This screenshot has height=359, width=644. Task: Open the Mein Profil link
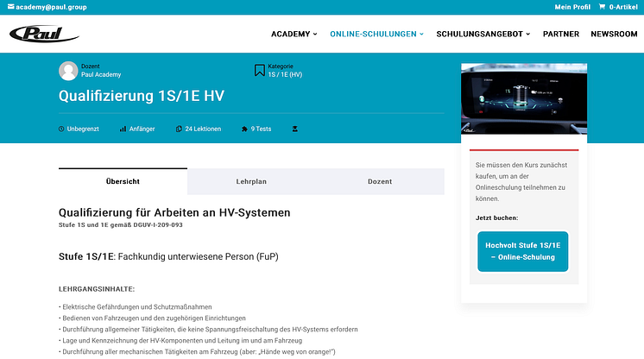coord(572,7)
